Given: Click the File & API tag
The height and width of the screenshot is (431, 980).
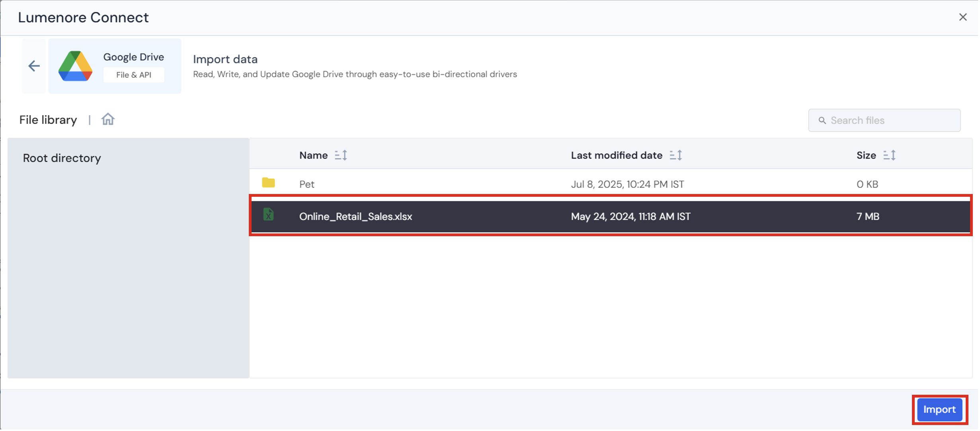Looking at the screenshot, I should 134,75.
